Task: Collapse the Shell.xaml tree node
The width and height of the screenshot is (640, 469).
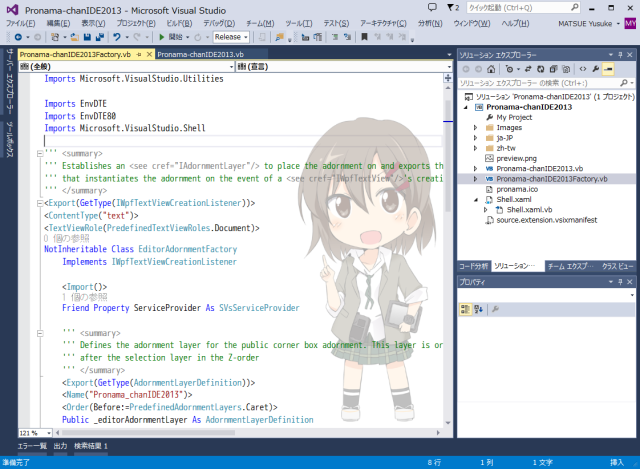Action: pos(475,199)
